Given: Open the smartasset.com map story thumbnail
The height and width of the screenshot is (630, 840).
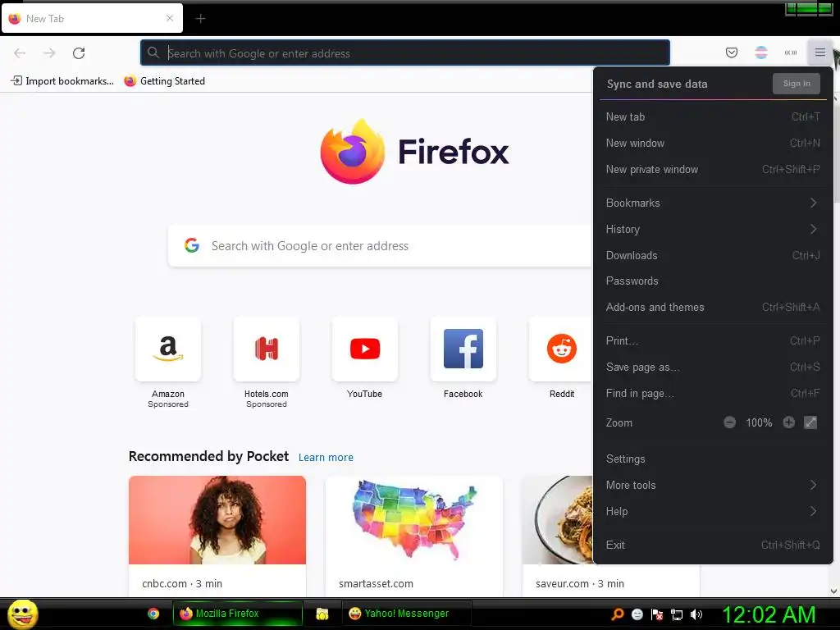Looking at the screenshot, I should (x=413, y=519).
